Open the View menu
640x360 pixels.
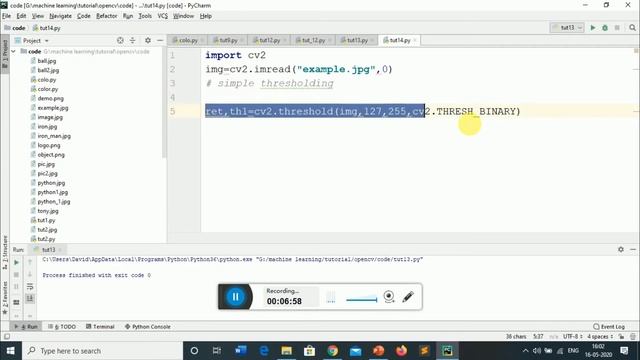click(38, 16)
